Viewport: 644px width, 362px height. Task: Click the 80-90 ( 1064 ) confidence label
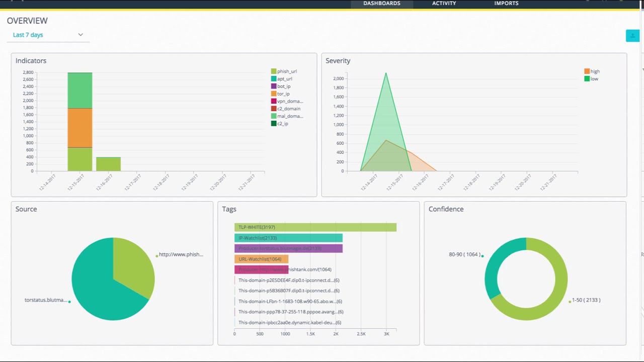[464, 254]
